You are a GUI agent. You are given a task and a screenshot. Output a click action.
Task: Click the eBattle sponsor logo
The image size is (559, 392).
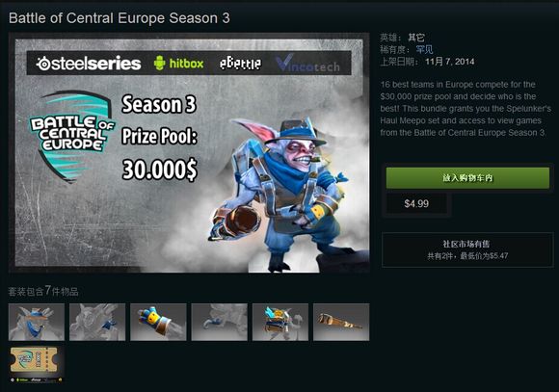pyautogui.click(x=240, y=64)
